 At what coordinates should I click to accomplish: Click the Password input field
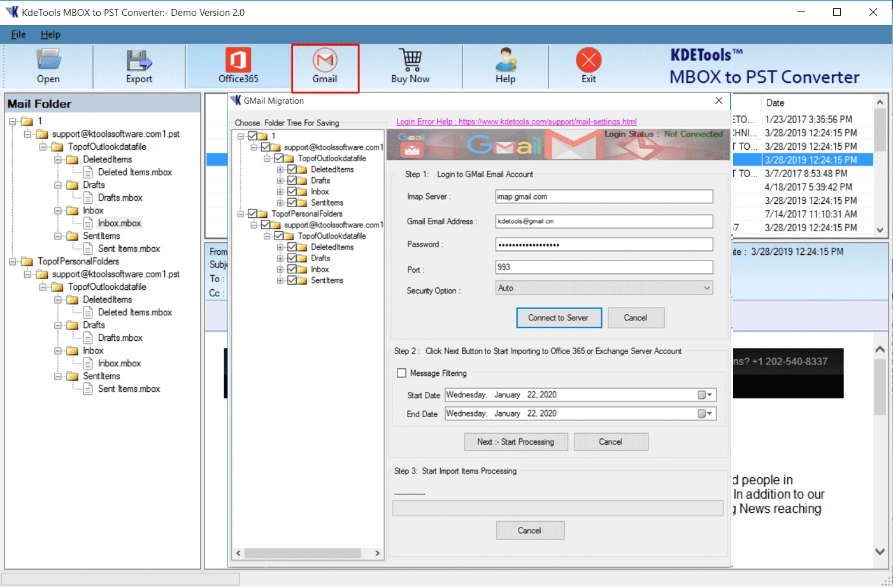tap(604, 245)
